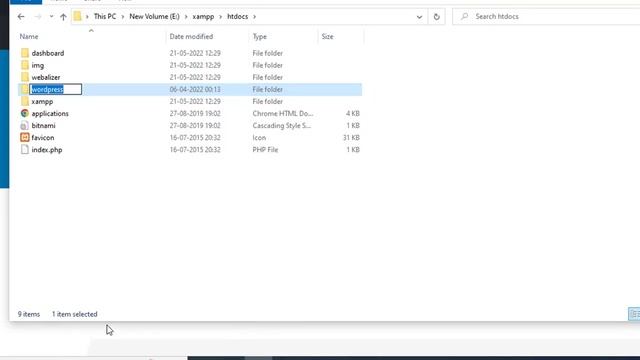Expand the chevron after htdocs in the address path
Viewport: 640px width, 360px height.
(254, 17)
